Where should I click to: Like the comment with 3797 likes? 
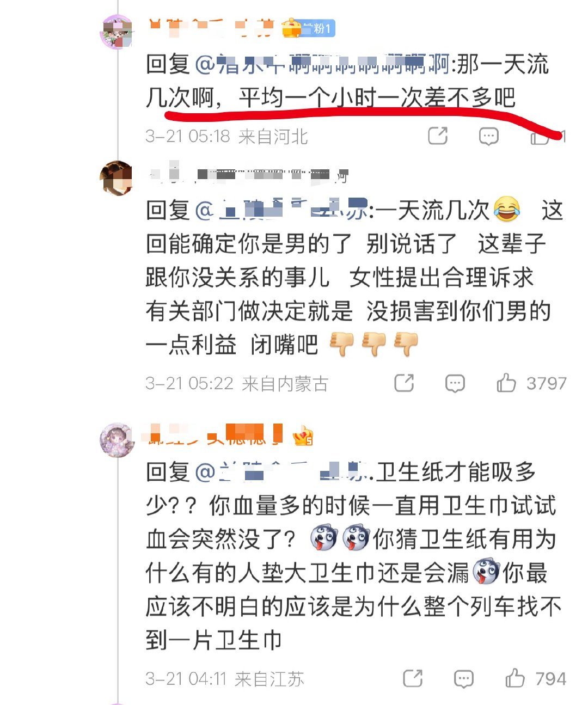tap(506, 383)
